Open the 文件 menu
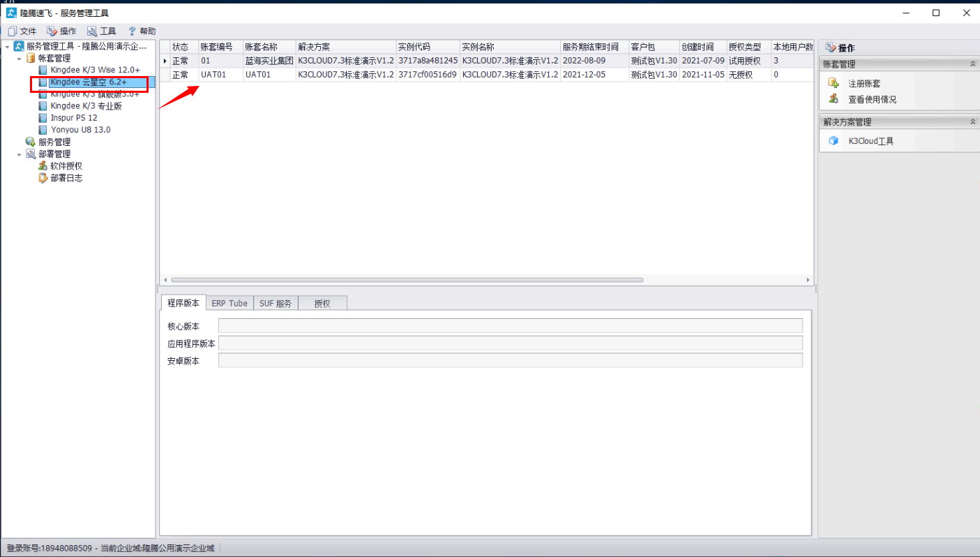 coord(22,31)
